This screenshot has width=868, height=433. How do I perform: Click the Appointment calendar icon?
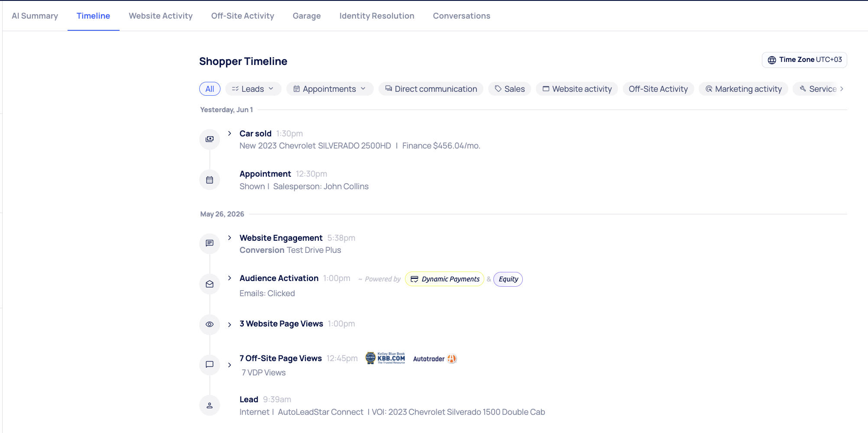(x=210, y=180)
